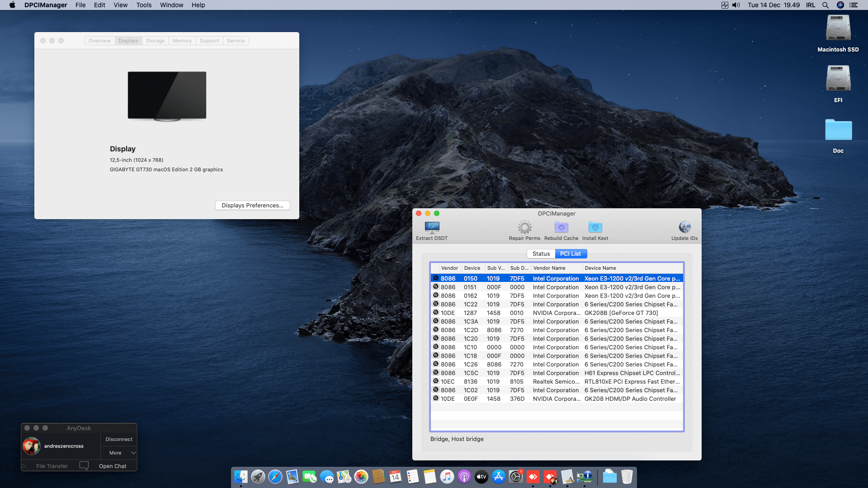
Task: Click the Displays Preferences button
Action: [x=252, y=205]
